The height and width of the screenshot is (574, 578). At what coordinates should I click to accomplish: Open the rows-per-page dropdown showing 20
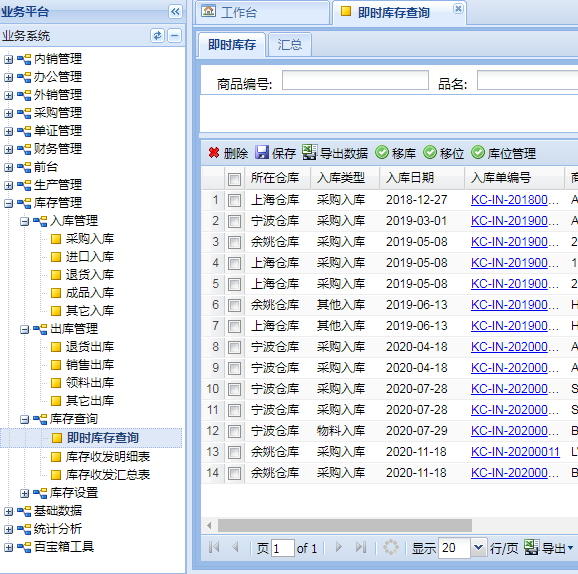pyautogui.click(x=478, y=548)
